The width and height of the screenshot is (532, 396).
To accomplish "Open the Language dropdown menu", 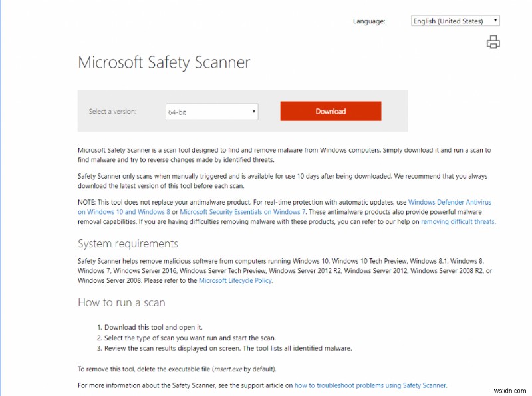I will click(x=455, y=20).
